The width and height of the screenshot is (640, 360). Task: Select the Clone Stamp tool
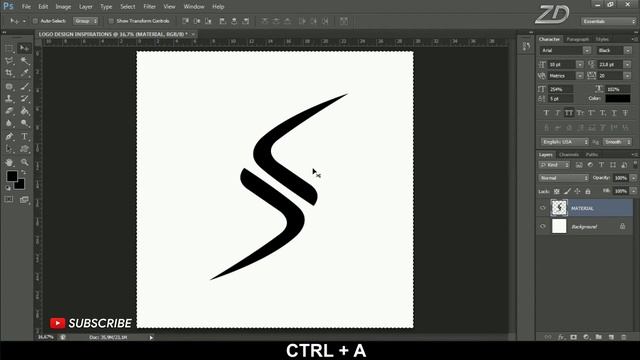pyautogui.click(x=9, y=99)
